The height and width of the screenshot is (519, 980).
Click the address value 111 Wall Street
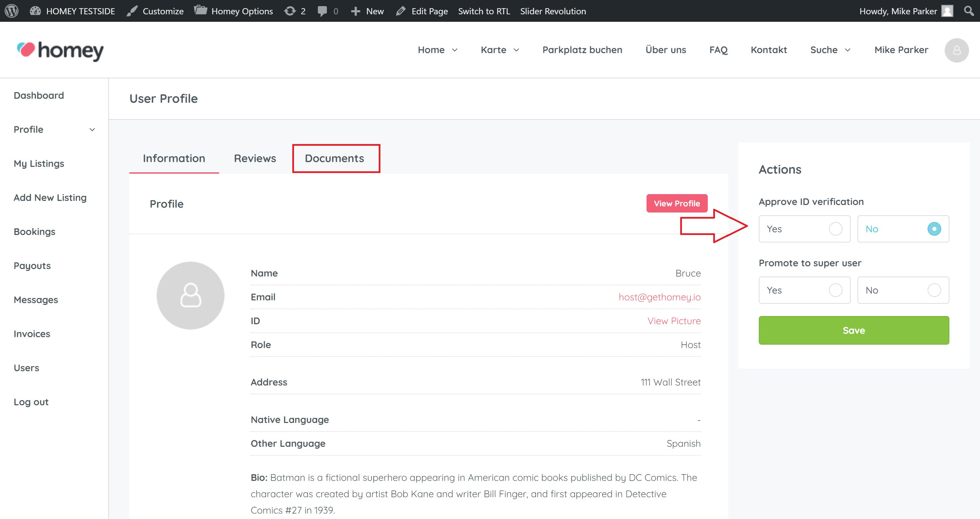pos(670,382)
